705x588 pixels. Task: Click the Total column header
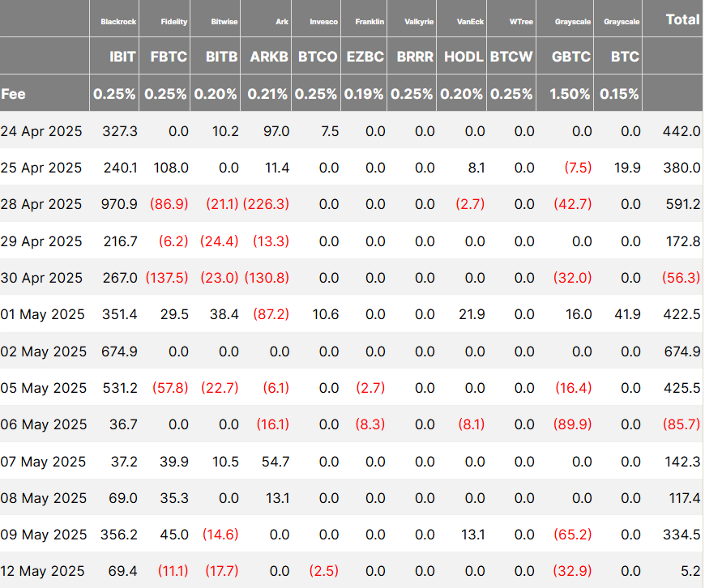pyautogui.click(x=682, y=19)
